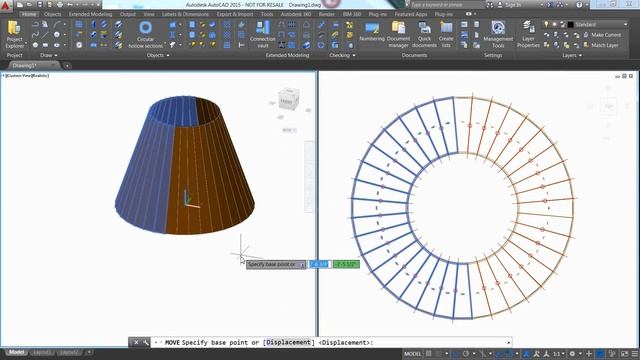Open the Standard layer dropdown
The width and height of the screenshot is (640, 360).
pos(625,24)
